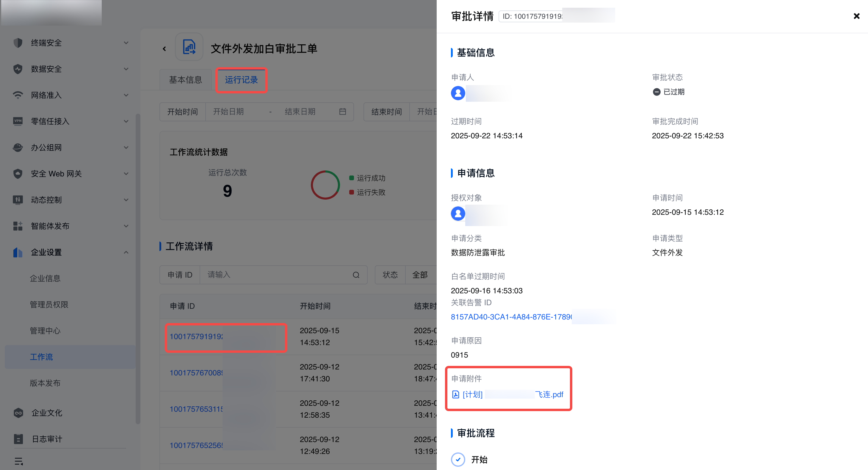
Task: Click the 企业设置 building icon
Action: [18, 252]
